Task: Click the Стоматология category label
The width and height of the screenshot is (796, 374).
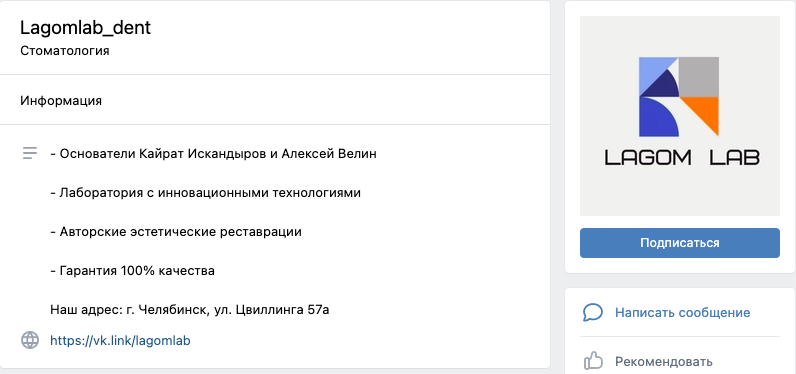Action: coord(64,51)
